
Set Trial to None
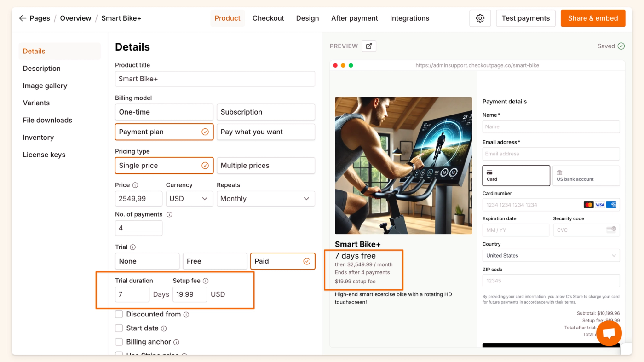coord(147,261)
